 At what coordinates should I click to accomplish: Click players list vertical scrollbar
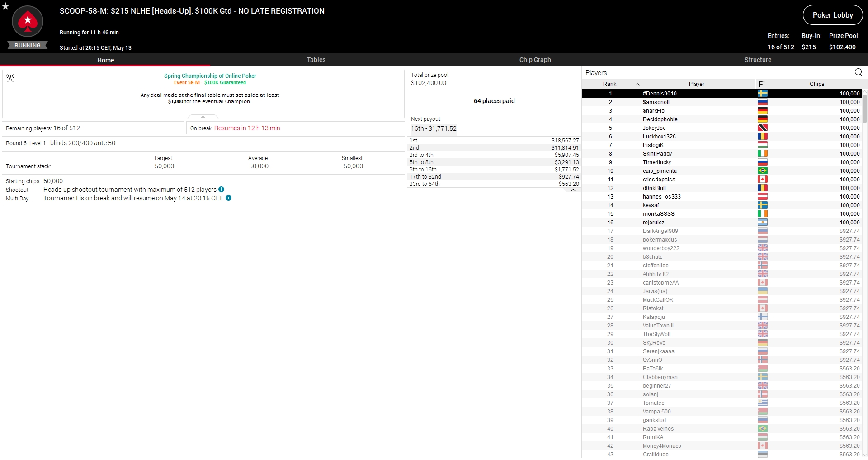[865, 109]
